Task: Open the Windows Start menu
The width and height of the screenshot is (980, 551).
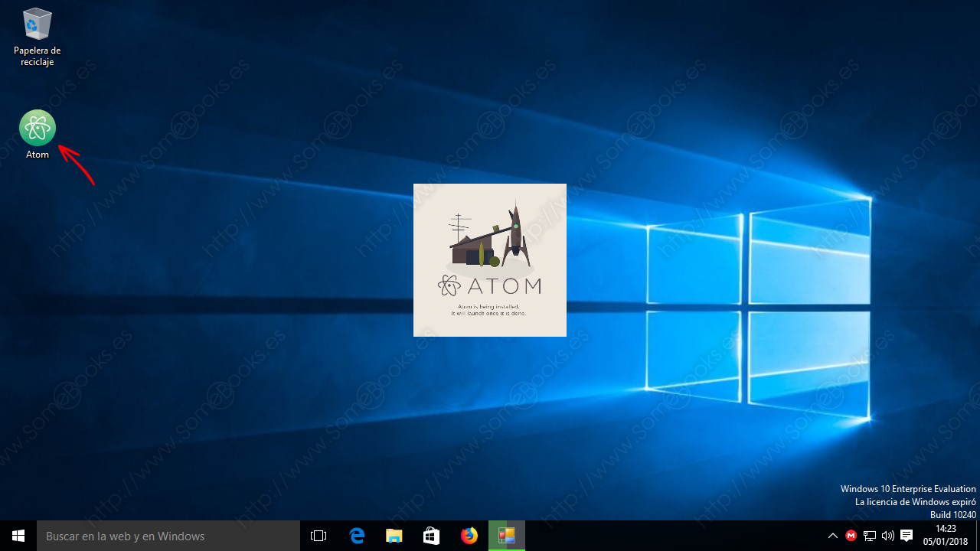Action: [x=18, y=536]
